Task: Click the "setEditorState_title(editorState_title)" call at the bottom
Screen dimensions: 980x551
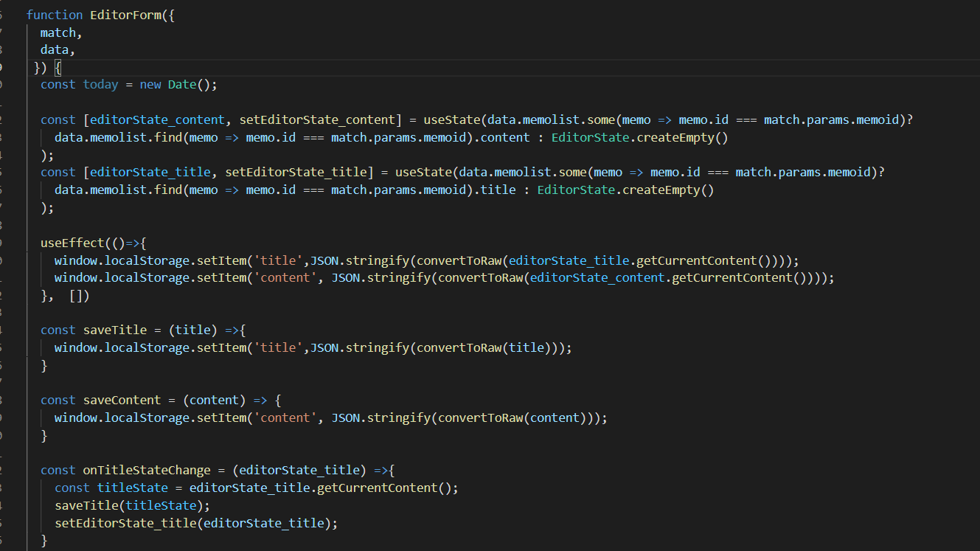Action: [x=194, y=524]
